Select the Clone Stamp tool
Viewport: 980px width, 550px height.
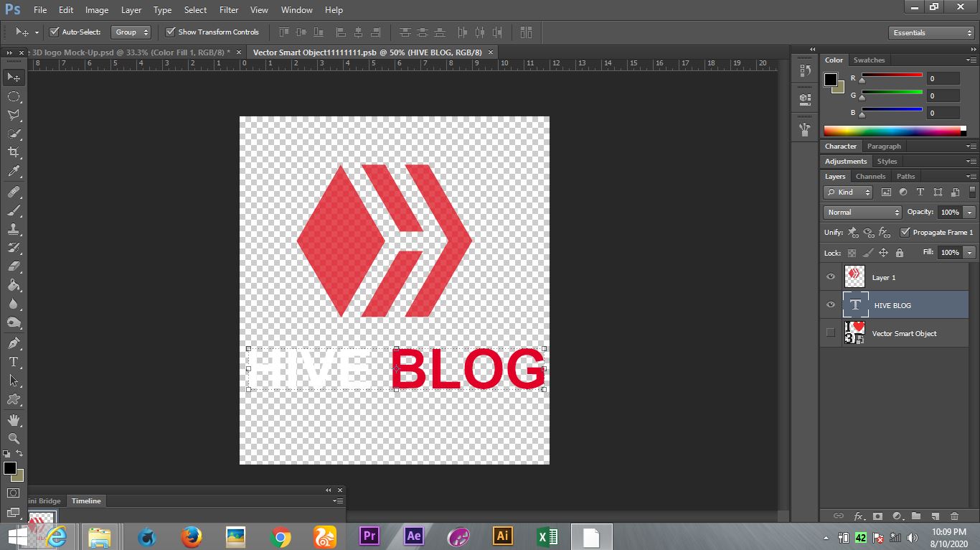tap(14, 229)
